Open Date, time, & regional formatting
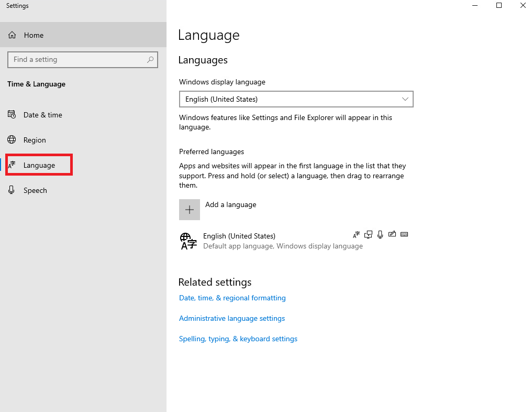Screen dimensions: 532x412 click(232, 298)
